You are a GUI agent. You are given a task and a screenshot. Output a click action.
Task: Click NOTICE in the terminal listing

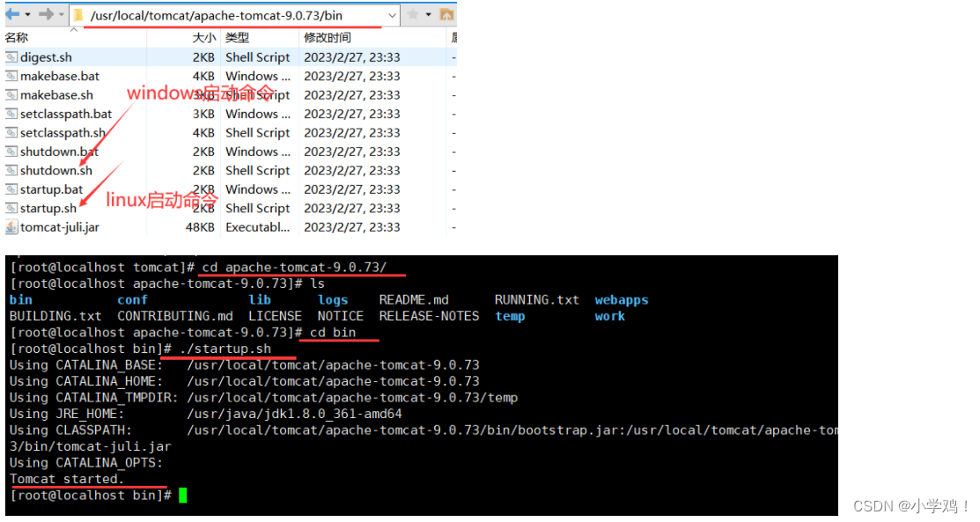(340, 316)
